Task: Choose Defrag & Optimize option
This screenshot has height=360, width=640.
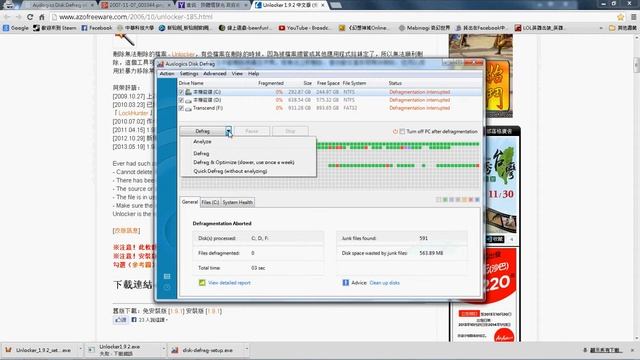Action: pyautogui.click(x=248, y=162)
